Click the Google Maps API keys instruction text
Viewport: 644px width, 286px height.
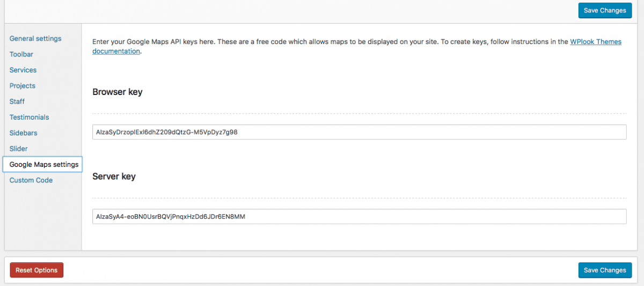268,42
